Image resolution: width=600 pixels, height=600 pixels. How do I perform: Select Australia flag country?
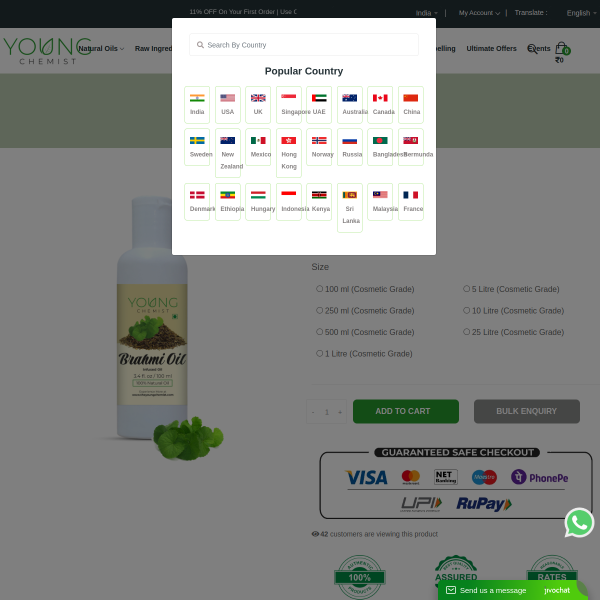(350, 104)
